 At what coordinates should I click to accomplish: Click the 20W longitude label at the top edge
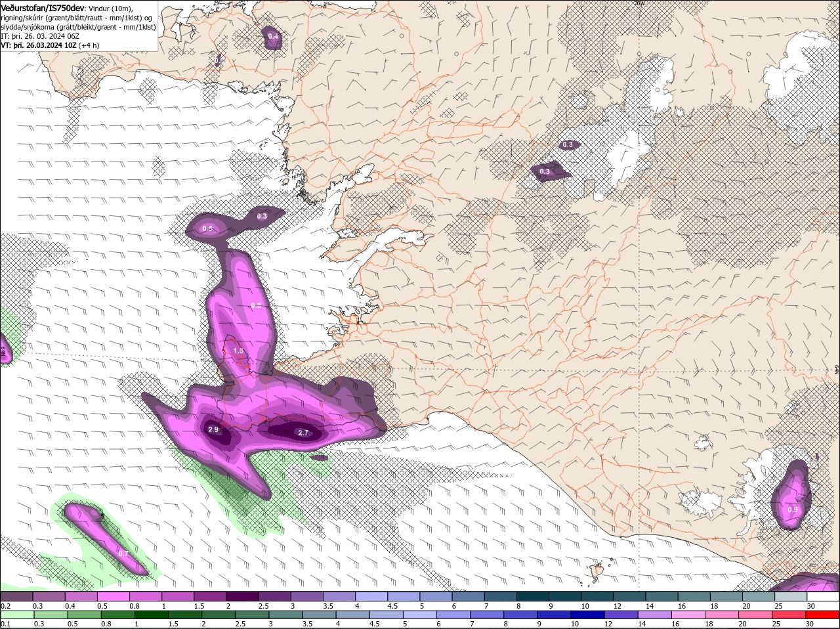point(640,3)
